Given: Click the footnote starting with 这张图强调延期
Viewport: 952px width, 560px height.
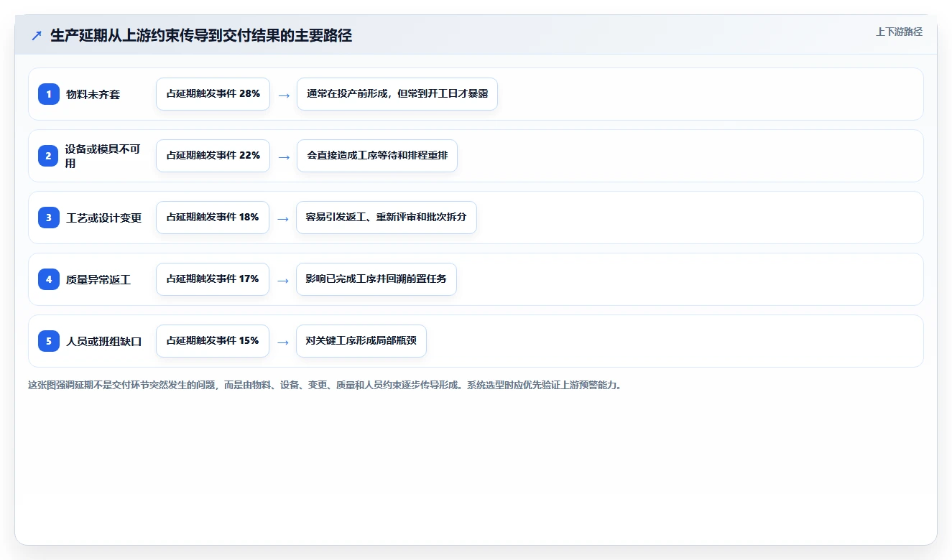Looking at the screenshot, I should click(x=325, y=385).
